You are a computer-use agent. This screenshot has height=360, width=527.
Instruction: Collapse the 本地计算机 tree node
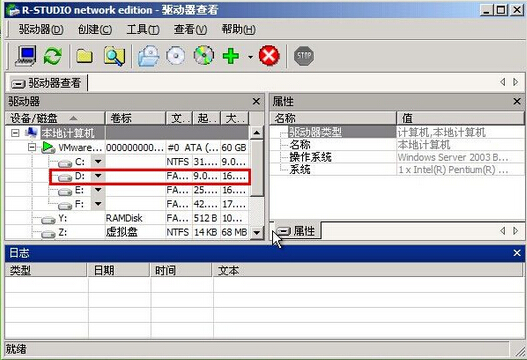[15, 133]
